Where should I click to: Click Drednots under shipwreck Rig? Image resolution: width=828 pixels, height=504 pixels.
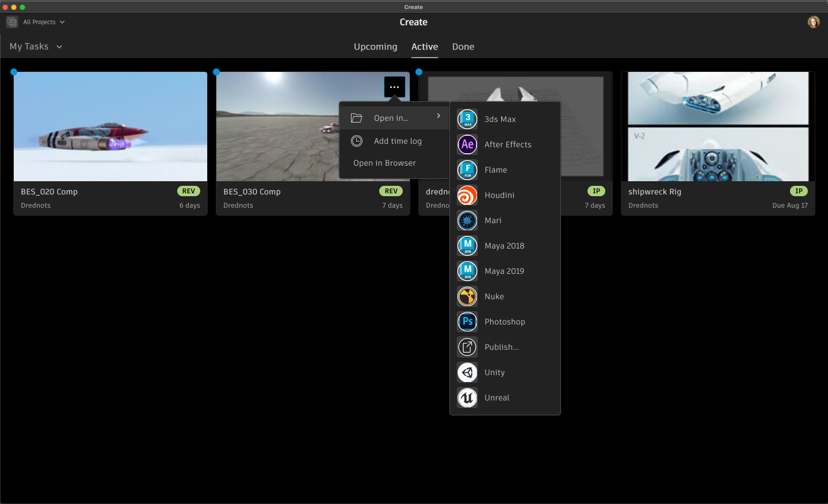click(643, 205)
